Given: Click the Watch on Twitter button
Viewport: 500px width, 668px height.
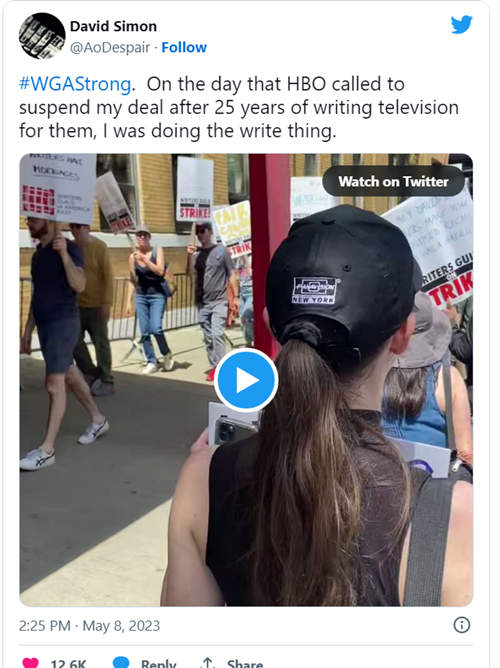Looking at the screenshot, I should pyautogui.click(x=394, y=181).
